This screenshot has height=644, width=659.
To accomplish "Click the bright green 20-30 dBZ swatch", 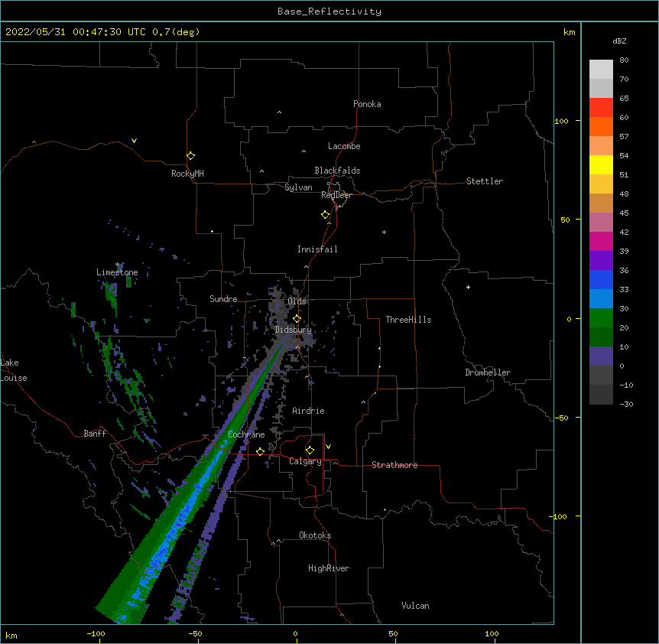I will pyautogui.click(x=601, y=318).
